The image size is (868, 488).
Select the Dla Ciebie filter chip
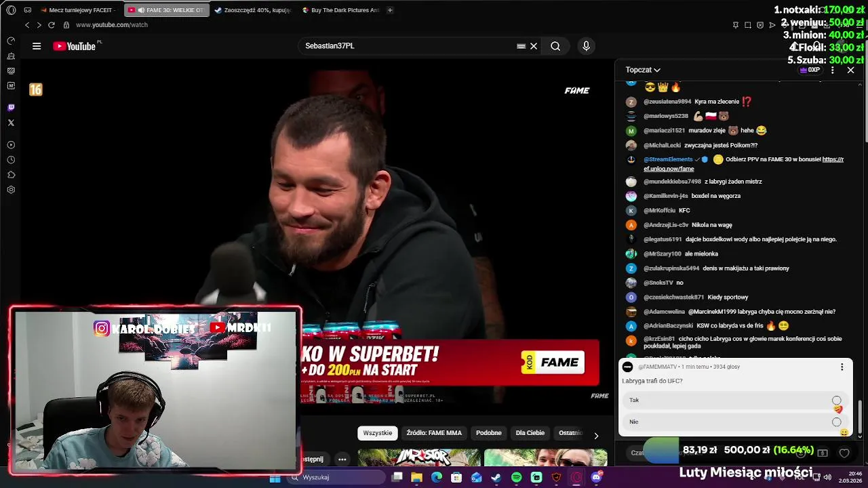(x=530, y=433)
